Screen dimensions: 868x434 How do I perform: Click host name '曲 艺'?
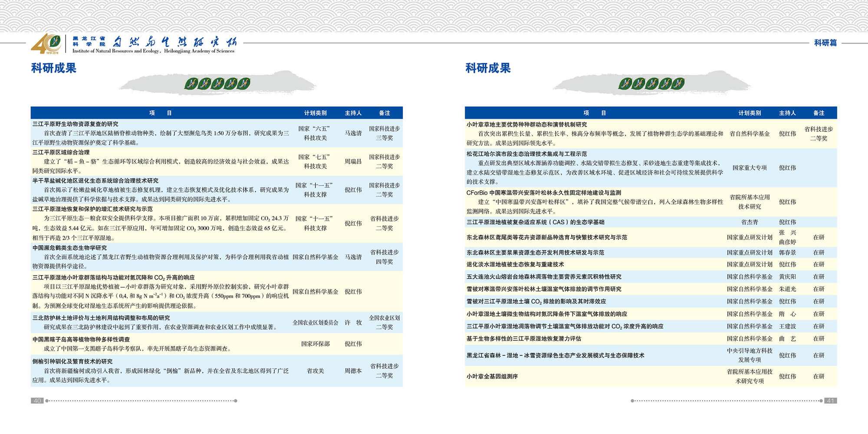[x=787, y=339]
